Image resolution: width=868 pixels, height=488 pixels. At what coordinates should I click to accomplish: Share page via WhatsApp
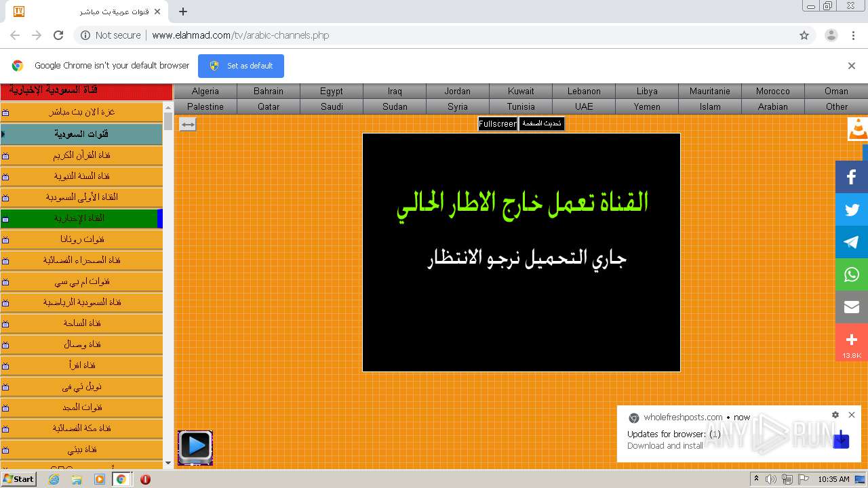tap(852, 274)
